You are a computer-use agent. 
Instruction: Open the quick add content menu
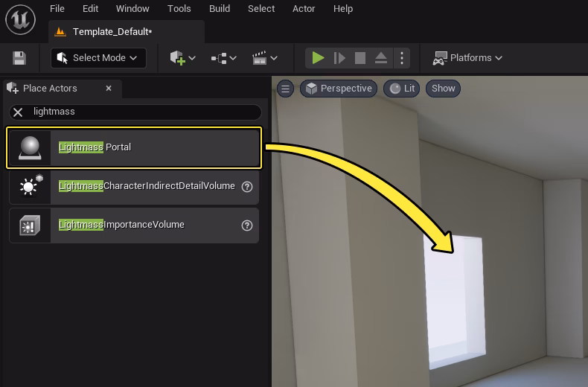182,58
